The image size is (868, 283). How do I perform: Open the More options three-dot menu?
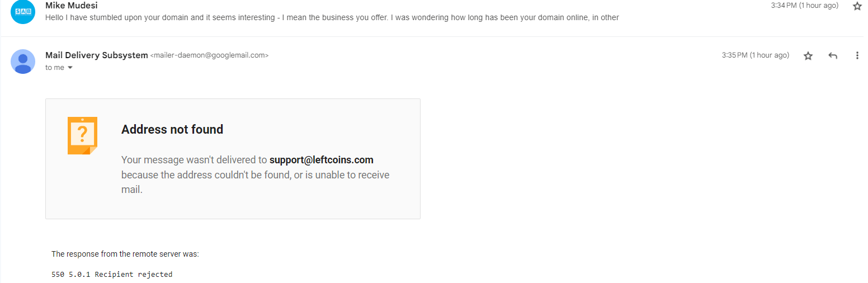pos(857,56)
